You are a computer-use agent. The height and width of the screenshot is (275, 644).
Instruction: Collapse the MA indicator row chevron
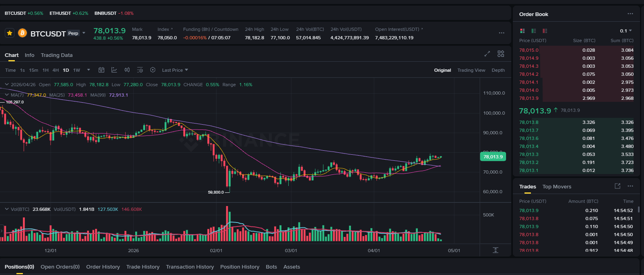pos(7,95)
